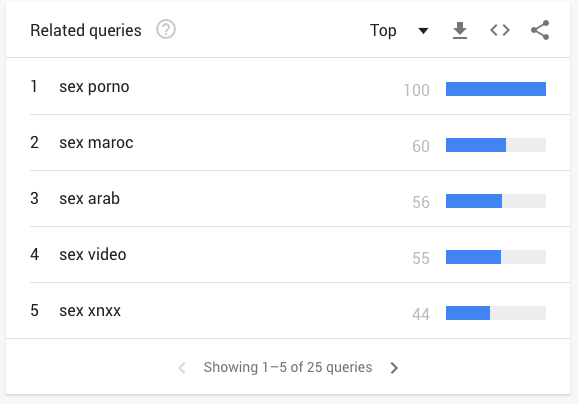
Task: Go to next page of queries
Action: point(394,368)
